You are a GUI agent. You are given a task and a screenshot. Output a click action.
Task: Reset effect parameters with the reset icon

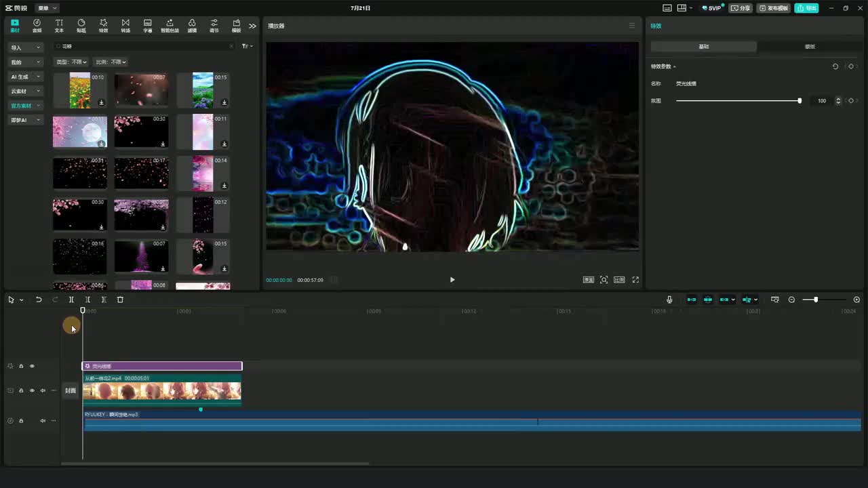tap(835, 66)
